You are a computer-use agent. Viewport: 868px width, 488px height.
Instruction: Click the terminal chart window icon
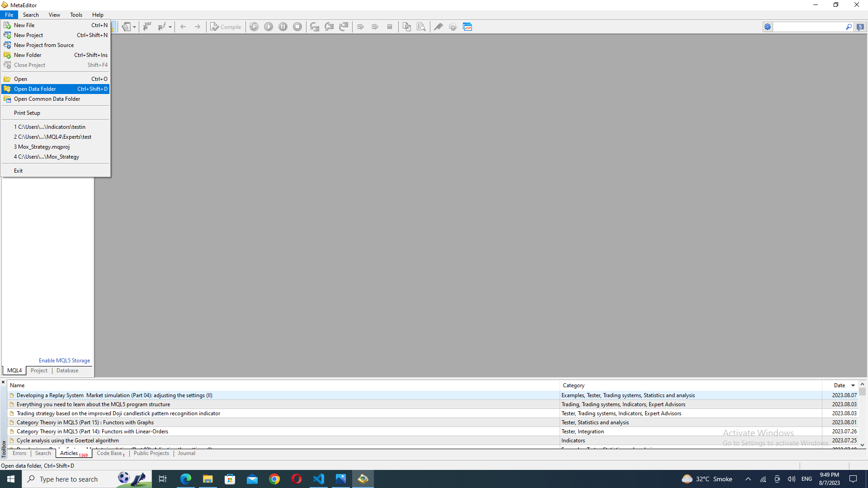pos(467,27)
